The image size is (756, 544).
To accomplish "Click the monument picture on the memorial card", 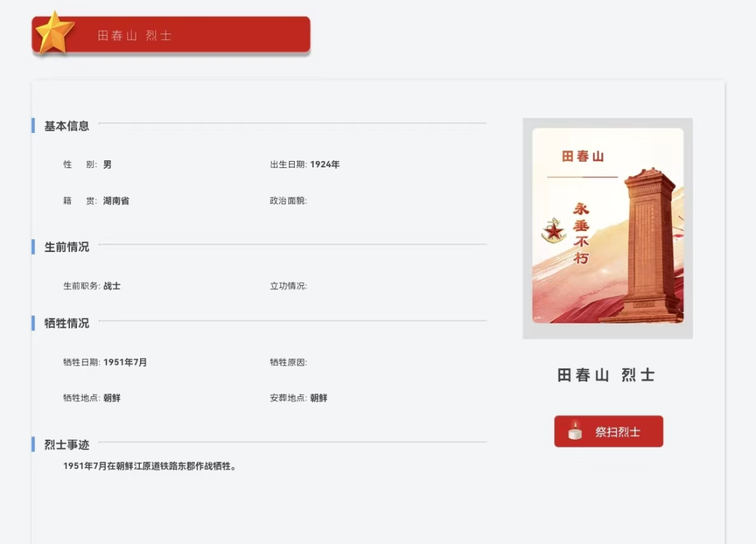I will tap(647, 245).
